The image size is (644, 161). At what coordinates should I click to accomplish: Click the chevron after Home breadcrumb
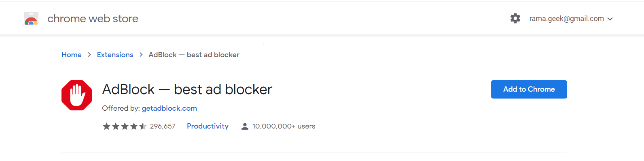[x=89, y=55]
